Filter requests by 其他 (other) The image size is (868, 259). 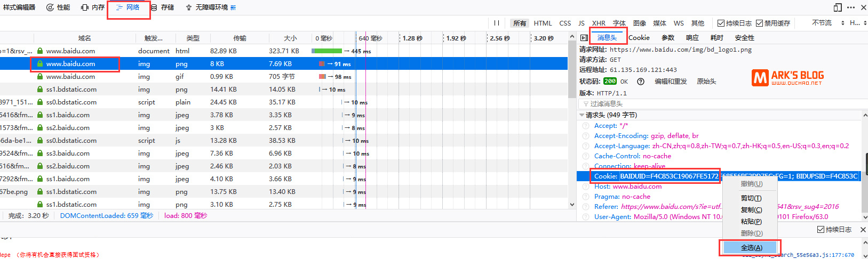[698, 23]
